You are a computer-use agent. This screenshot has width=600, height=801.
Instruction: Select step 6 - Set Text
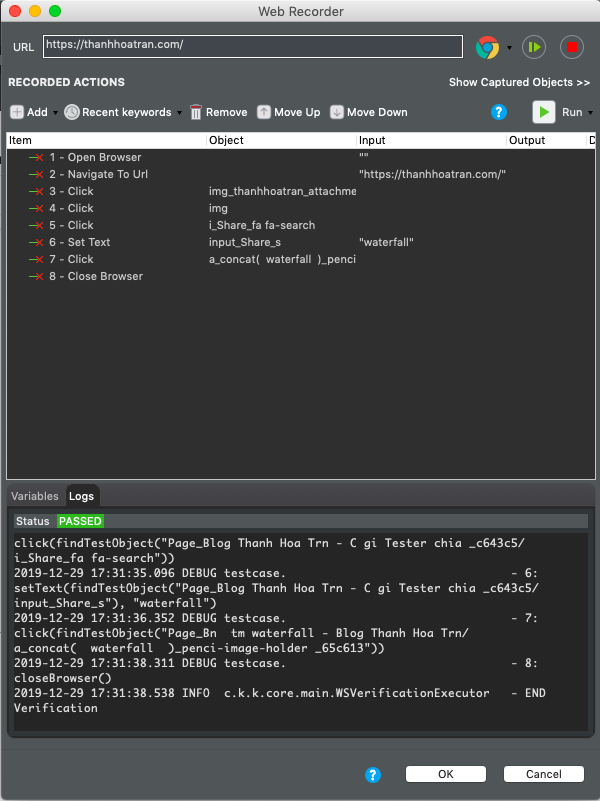pos(301,242)
